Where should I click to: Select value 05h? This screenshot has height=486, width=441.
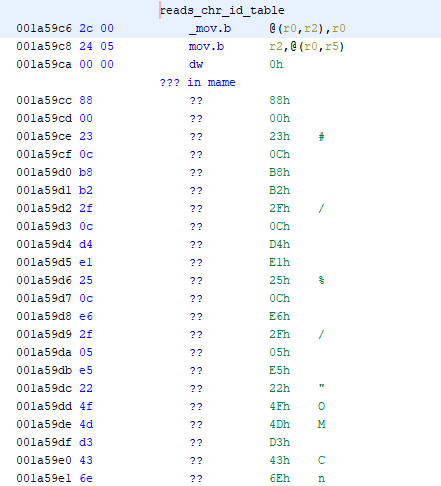(x=280, y=353)
